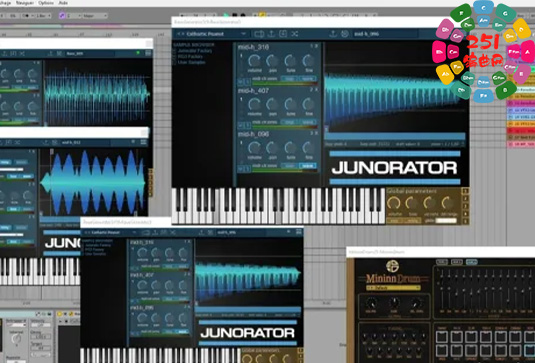
Task: Remove layer mid-h_407 with its X in large Junorator
Action: click(x=317, y=90)
